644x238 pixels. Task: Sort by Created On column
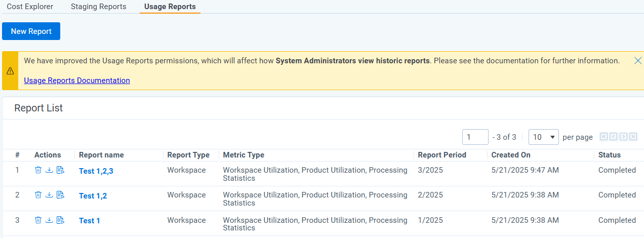511,155
